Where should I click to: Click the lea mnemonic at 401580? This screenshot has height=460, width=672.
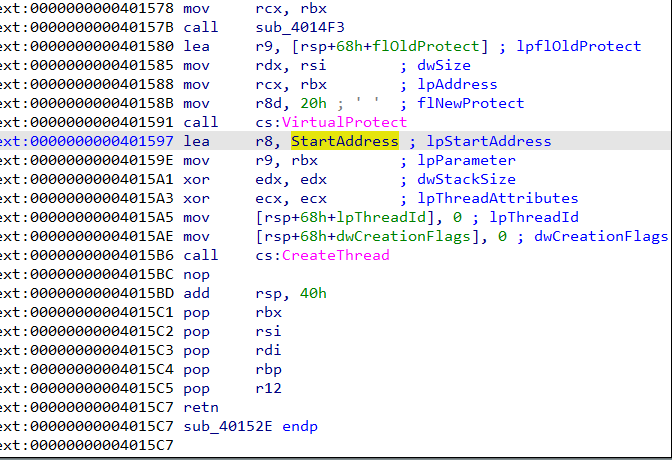tap(196, 46)
